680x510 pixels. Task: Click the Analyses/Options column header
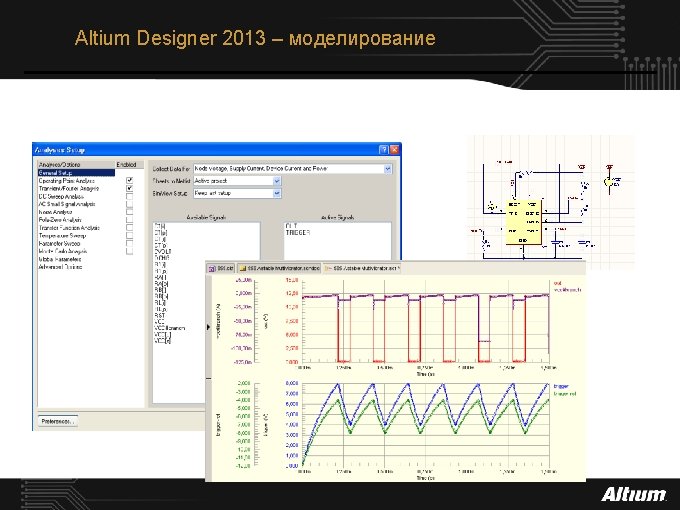click(76, 165)
